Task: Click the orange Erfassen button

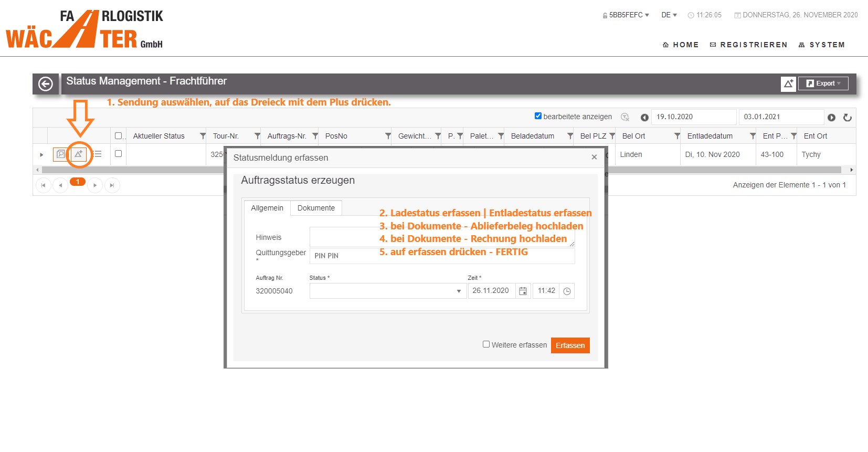Action: coord(570,345)
